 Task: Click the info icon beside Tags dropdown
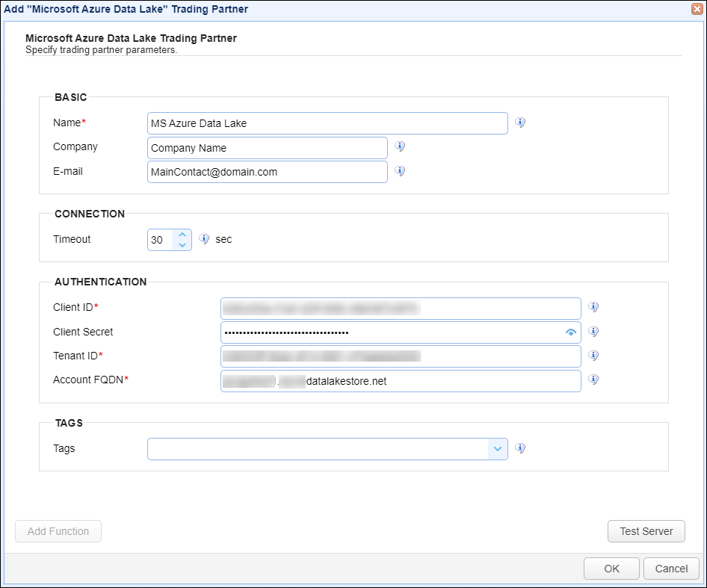point(520,448)
